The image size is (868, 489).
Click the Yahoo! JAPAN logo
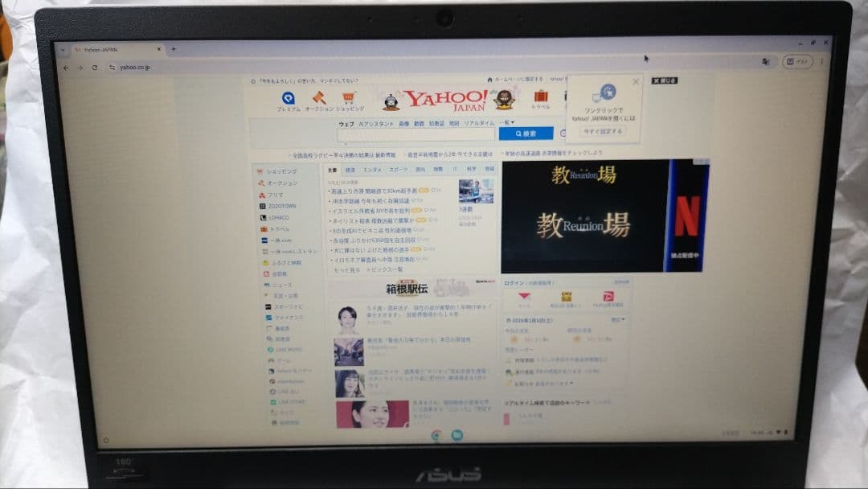[447, 98]
